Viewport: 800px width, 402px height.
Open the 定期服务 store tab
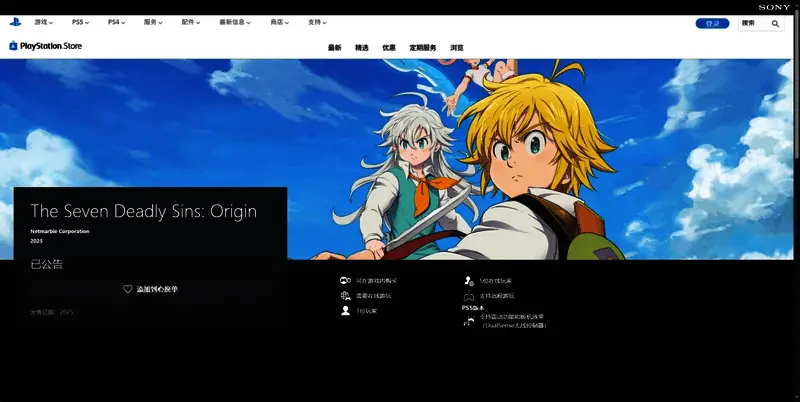(423, 47)
